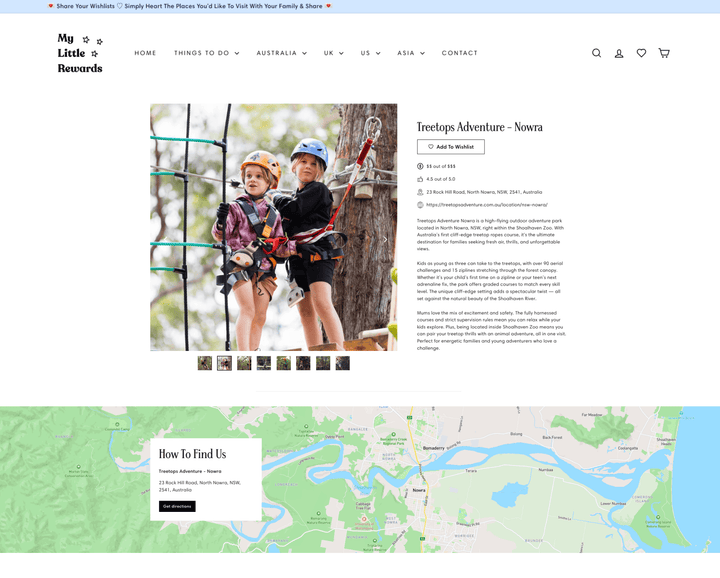Click the next image arrow on photo
Image resolution: width=720 pixels, height=578 pixels.
[x=385, y=239]
